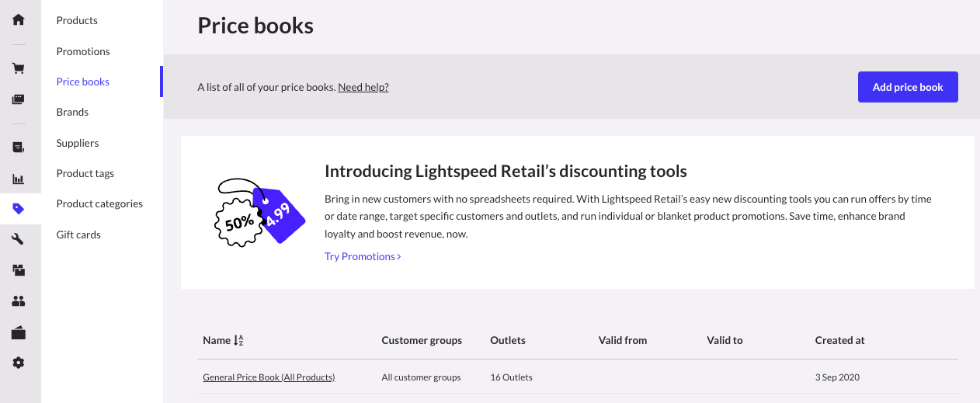The image size is (980, 403).
Task: Click the bar chart reporting icon
Action: coord(19,179)
